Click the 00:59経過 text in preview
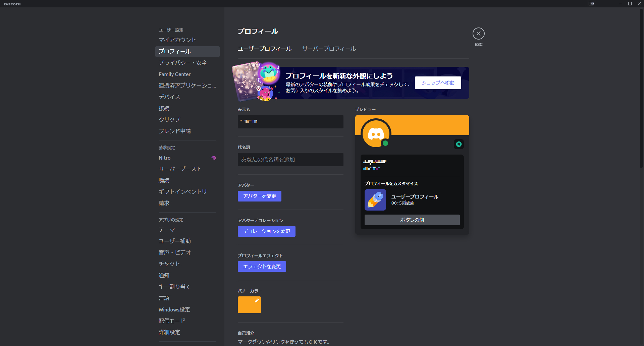The width and height of the screenshot is (644, 346). click(x=402, y=203)
